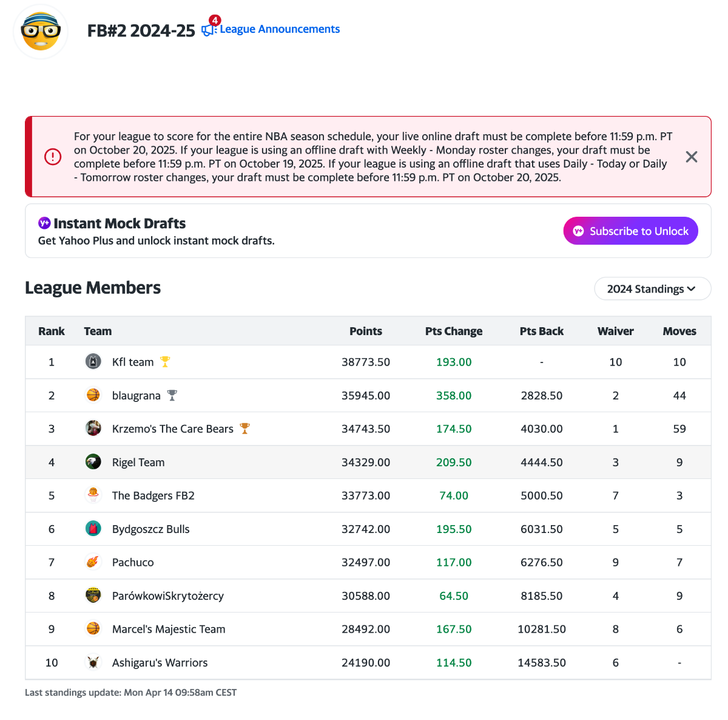Open the League Announcements megaphone icon

[x=209, y=30]
